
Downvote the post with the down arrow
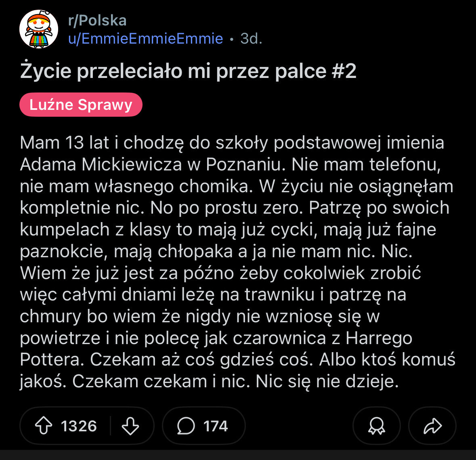(x=130, y=426)
